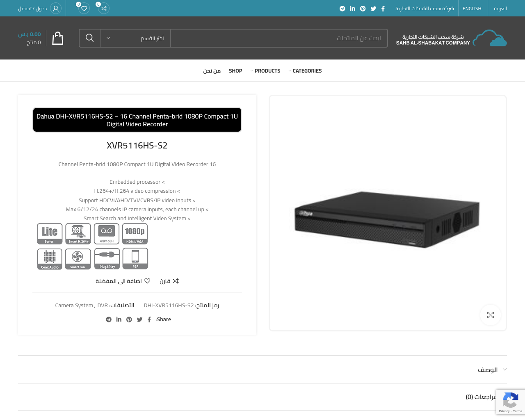The height and width of the screenshot is (420, 525).
Task: Open the أختر القسم category dropdown
Action: (x=135, y=38)
